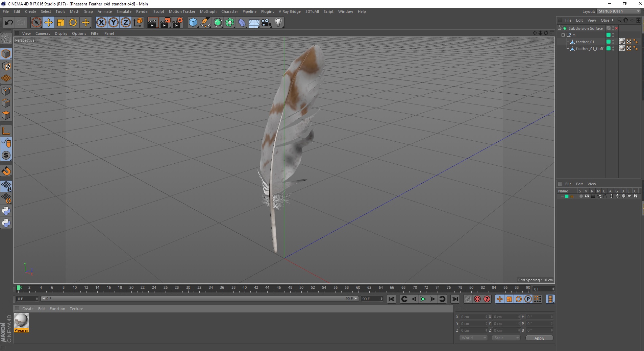644x351 pixels.
Task: Switch to Edges mode
Action: click(x=6, y=103)
